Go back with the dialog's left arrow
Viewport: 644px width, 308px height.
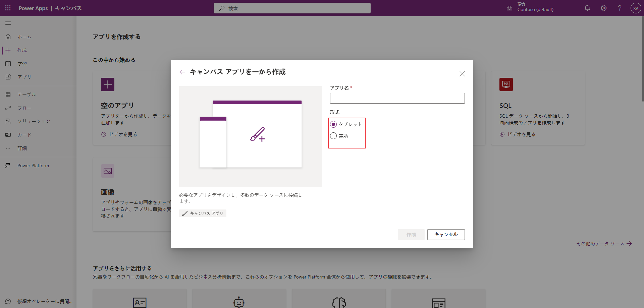pyautogui.click(x=182, y=72)
